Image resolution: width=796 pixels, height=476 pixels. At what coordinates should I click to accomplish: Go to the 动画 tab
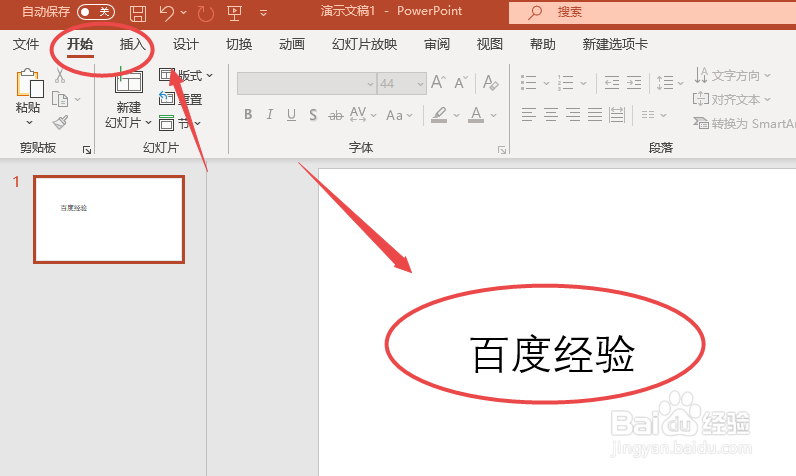click(x=292, y=45)
